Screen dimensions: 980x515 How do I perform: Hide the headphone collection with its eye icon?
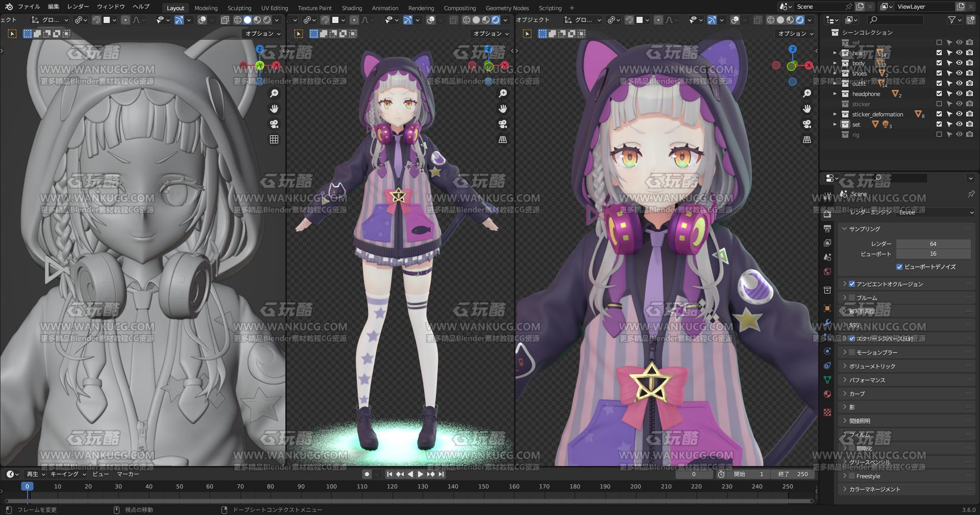coord(959,94)
